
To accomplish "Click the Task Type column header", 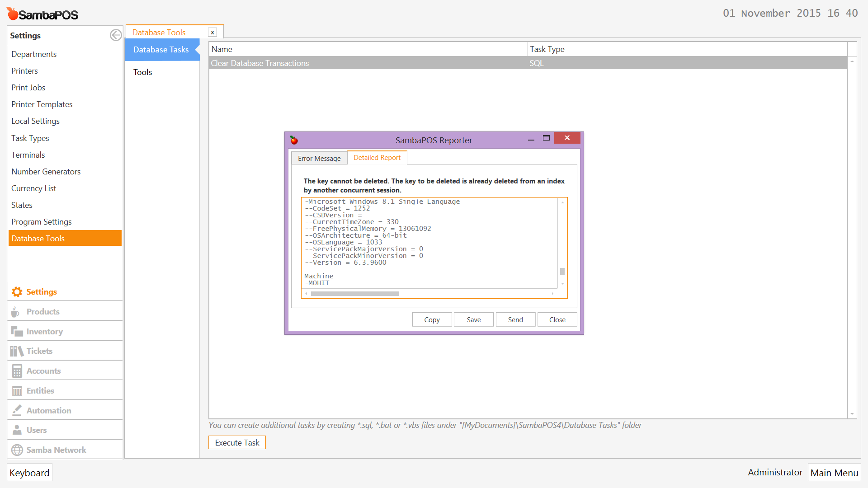I will 687,49.
